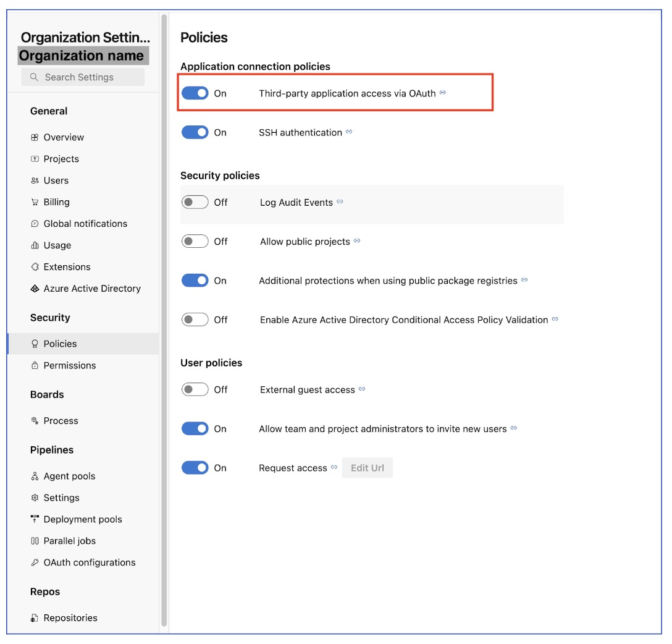The height and width of the screenshot is (644, 672).
Task: Click link icon beside invite new users policy
Action: [514, 428]
